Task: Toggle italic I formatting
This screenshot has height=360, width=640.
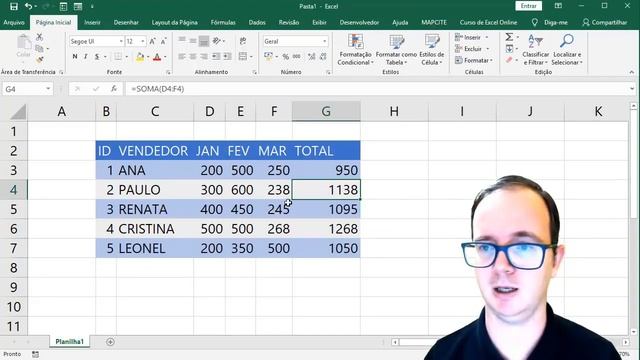Action: point(85,57)
